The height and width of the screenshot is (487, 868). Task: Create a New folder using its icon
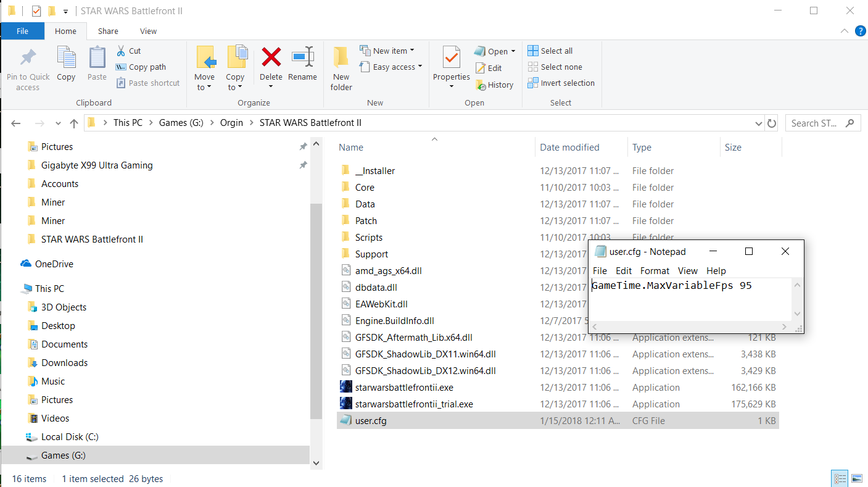point(341,65)
